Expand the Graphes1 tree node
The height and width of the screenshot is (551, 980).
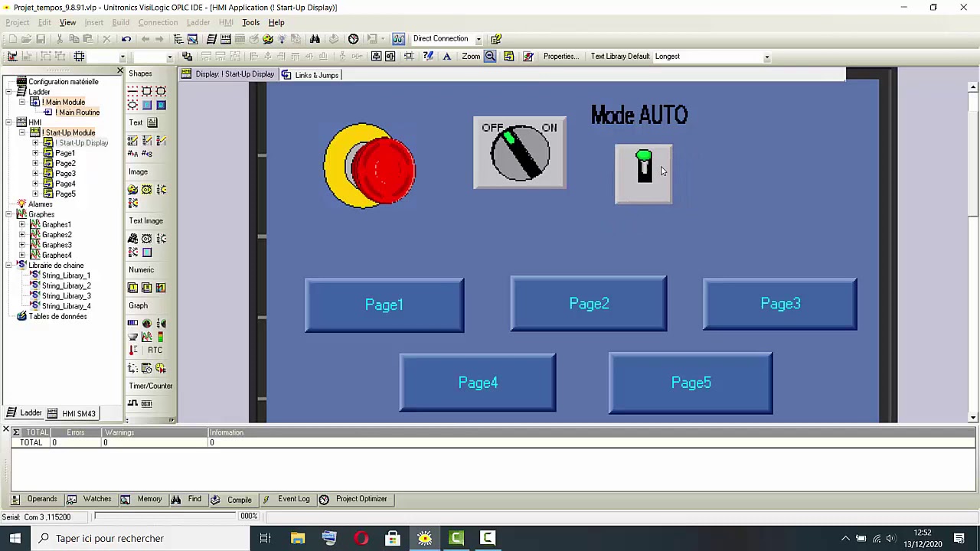pyautogui.click(x=22, y=224)
